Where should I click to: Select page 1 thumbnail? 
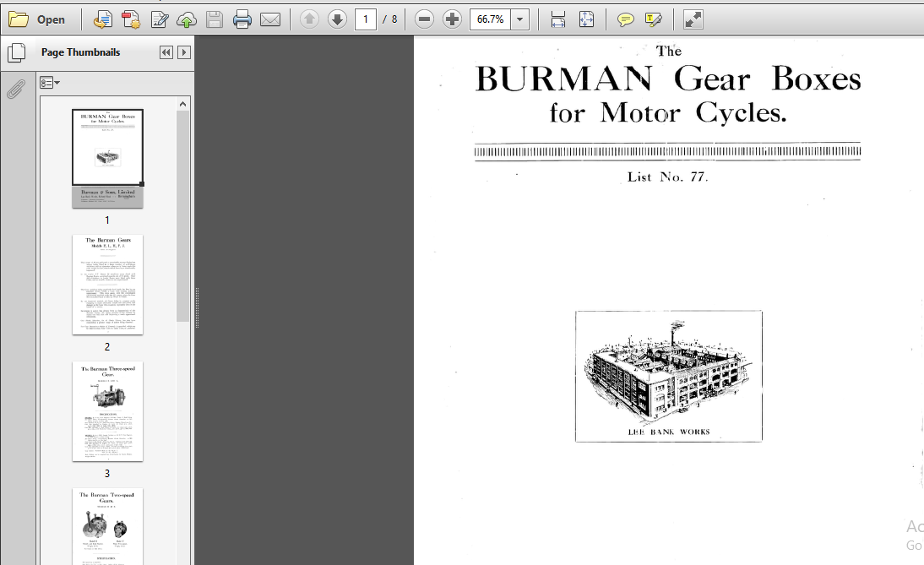click(x=108, y=159)
